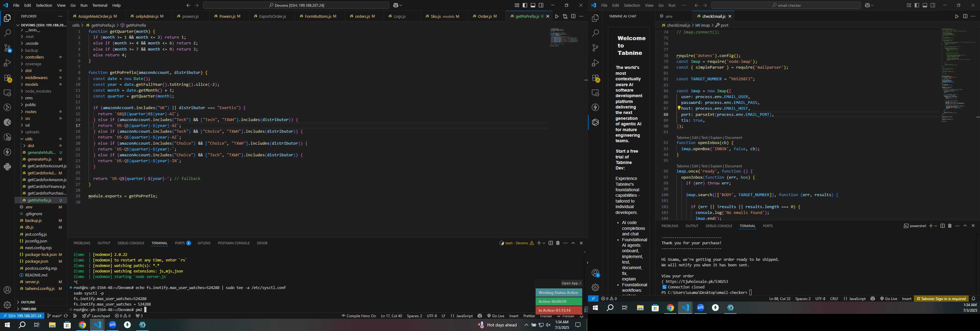Open Zoom from the right taskbar
This screenshot has height=331, width=980.
[x=700, y=308]
